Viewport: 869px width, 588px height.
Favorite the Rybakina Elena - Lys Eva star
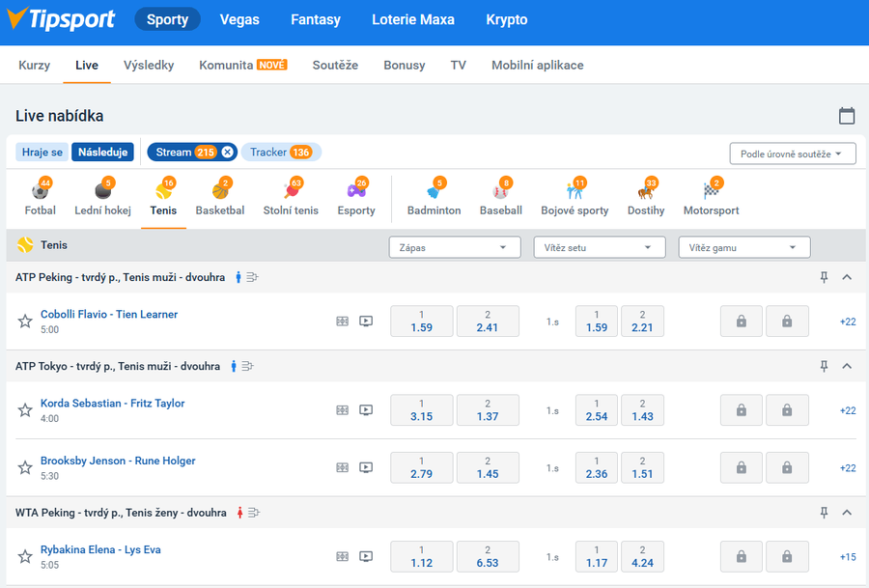click(x=25, y=556)
